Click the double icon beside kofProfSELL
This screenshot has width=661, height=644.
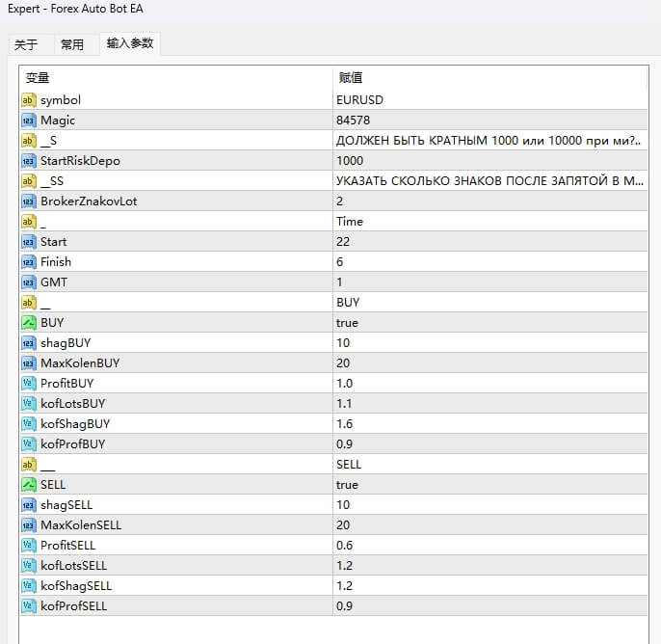(28, 606)
